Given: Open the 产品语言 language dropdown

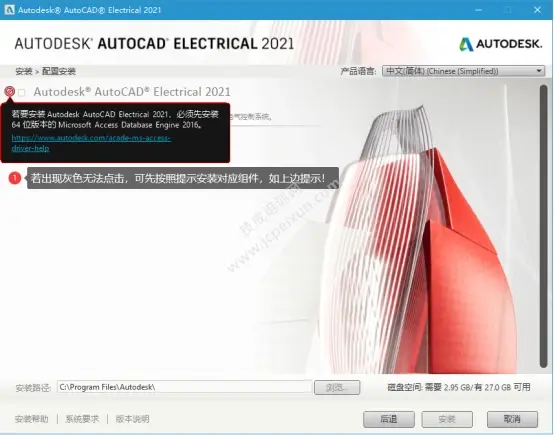Looking at the screenshot, I should click(463, 71).
